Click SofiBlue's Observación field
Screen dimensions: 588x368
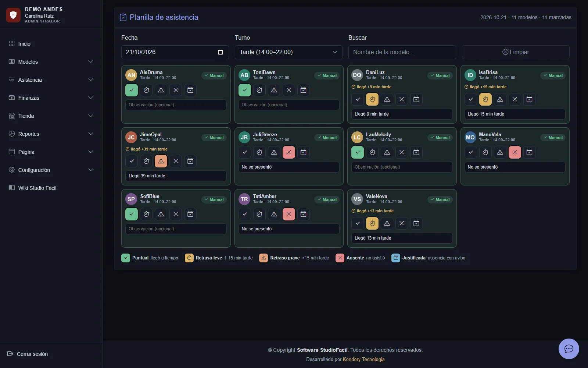176,229
